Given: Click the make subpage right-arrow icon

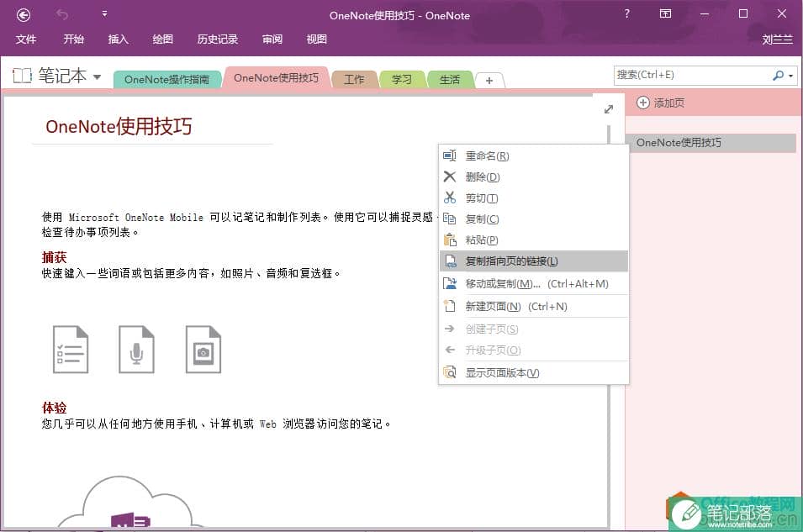Looking at the screenshot, I should point(450,329).
